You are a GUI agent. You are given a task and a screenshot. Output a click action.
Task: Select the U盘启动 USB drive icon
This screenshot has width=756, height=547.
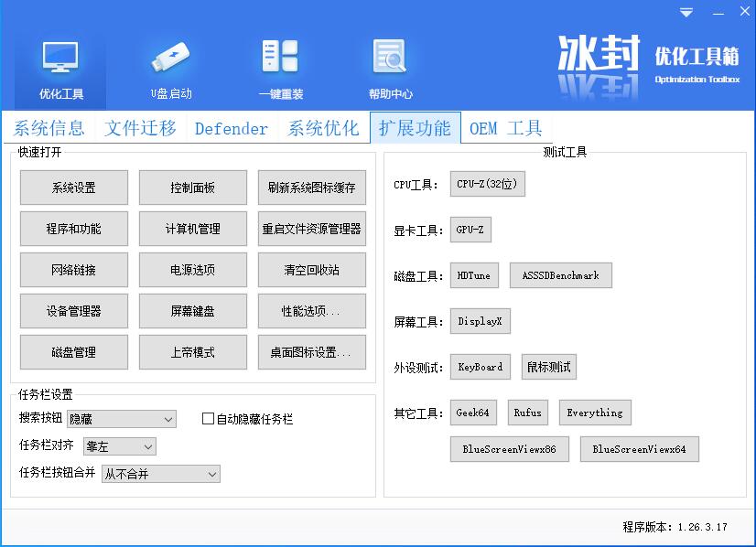pyautogui.click(x=171, y=59)
